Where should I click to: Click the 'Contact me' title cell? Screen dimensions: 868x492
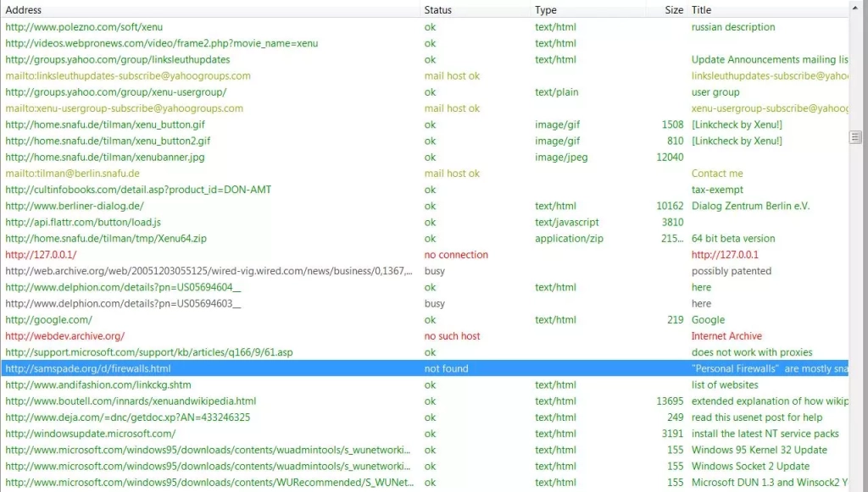click(717, 174)
